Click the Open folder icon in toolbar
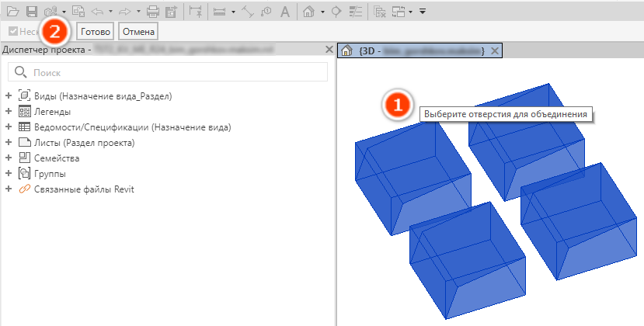Viewport: 644px width, 326px height. 12,12
